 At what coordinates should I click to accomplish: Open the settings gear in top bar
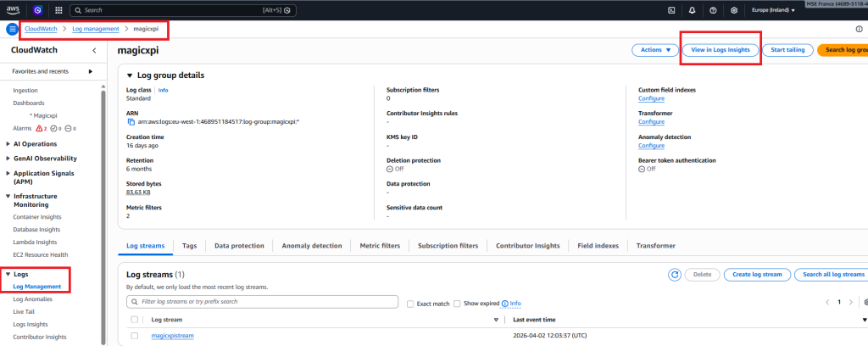click(733, 10)
